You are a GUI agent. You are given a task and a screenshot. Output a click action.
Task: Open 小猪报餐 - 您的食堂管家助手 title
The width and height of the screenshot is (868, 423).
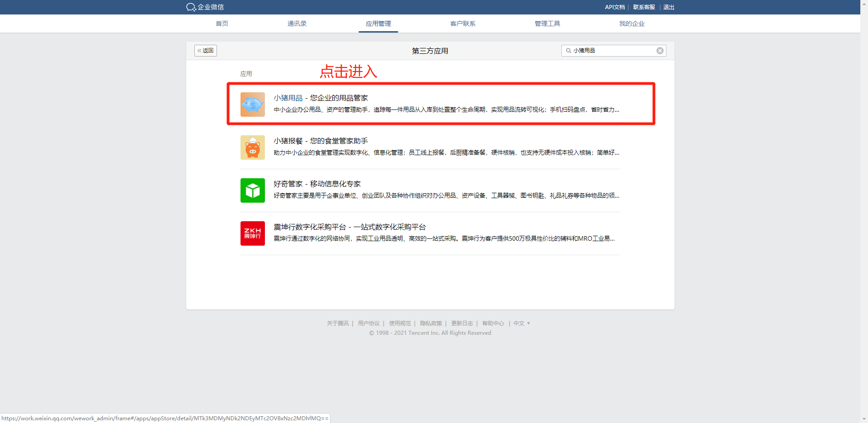pyautogui.click(x=321, y=141)
